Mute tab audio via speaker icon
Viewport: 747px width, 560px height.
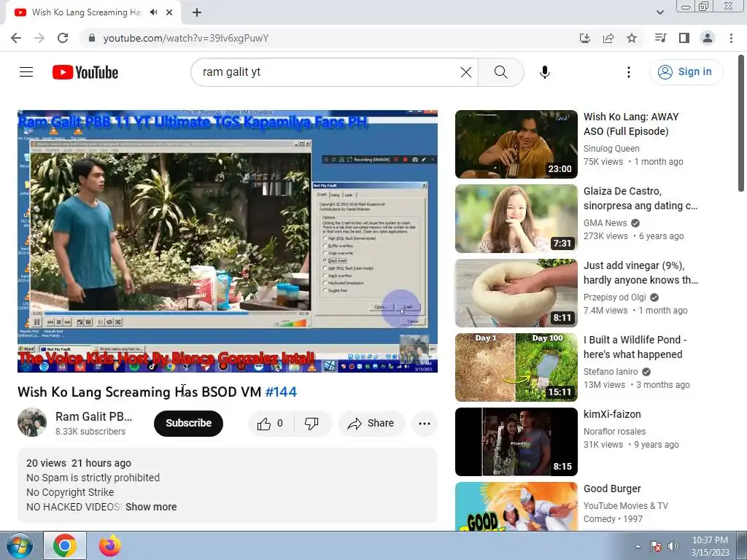coord(153,12)
